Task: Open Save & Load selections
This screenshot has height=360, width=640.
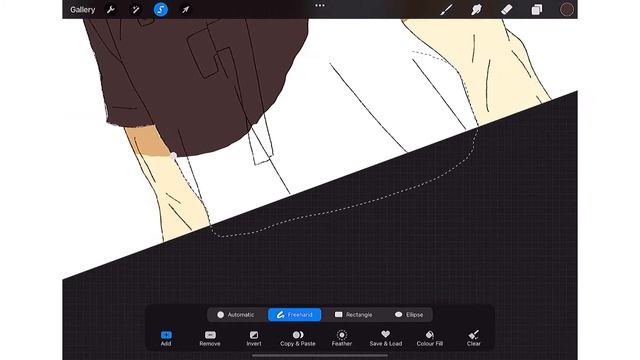Action: coord(386,338)
